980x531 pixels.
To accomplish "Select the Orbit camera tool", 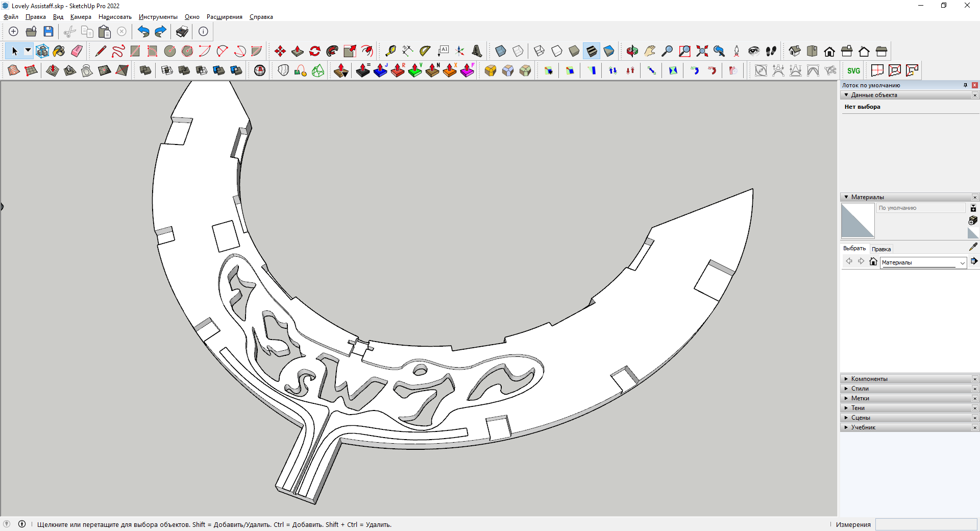I will (x=632, y=51).
